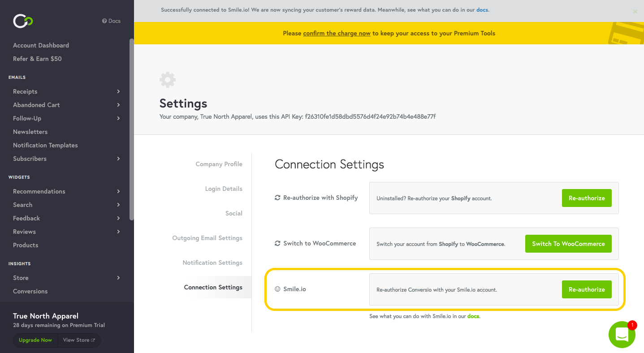The image size is (644, 353).
Task: Expand the Follow-Up chevron
Action: click(118, 118)
